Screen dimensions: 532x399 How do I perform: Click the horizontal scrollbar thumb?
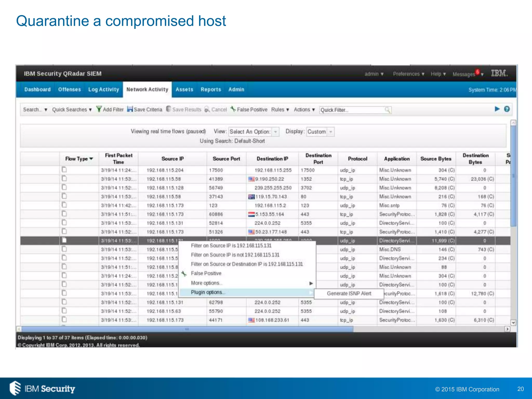click(187, 329)
